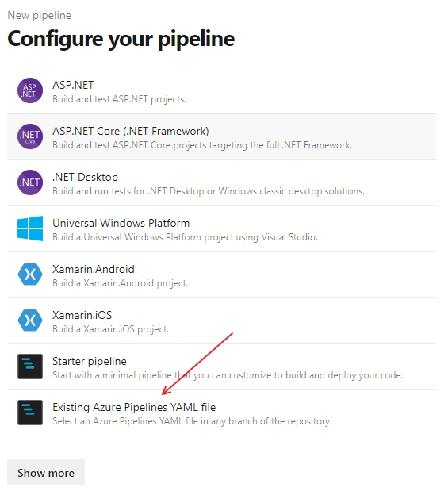Click the Existing YAML file icon
The width and height of the screenshot is (448, 495).
click(x=30, y=412)
